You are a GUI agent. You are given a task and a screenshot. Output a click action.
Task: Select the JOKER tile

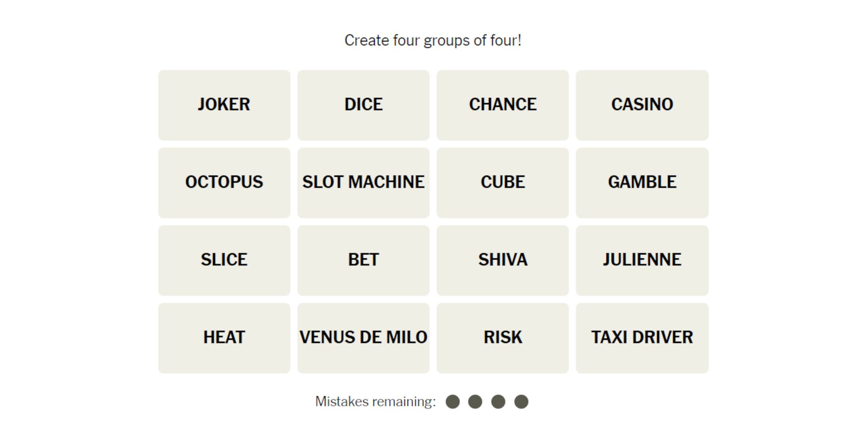tap(224, 105)
